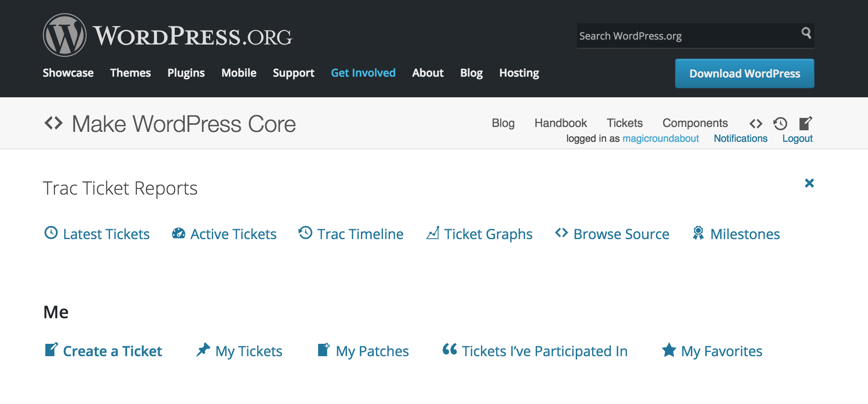Click the "Me" section heading
The image size is (868, 404).
[x=56, y=312]
